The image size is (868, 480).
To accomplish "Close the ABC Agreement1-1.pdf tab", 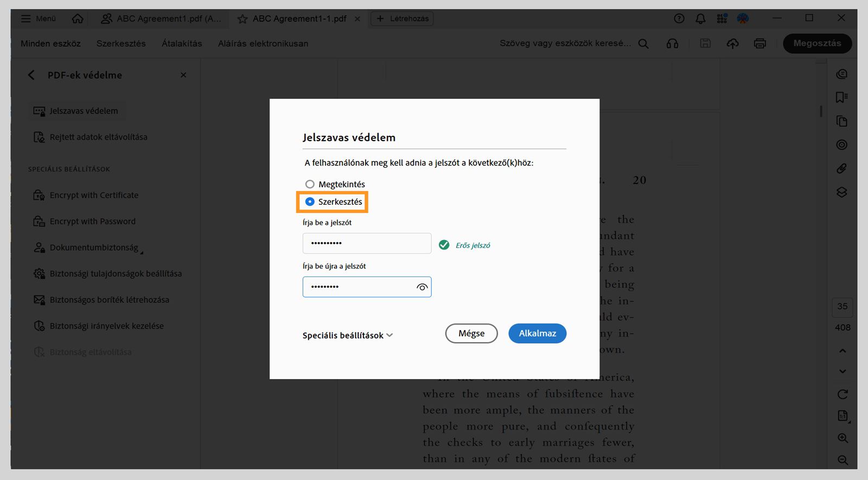I will tap(358, 18).
